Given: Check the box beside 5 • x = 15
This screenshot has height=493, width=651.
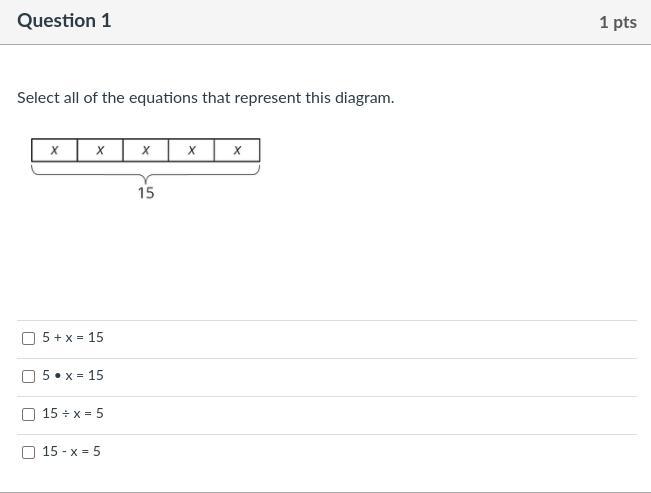Looking at the screenshot, I should pos(28,376).
